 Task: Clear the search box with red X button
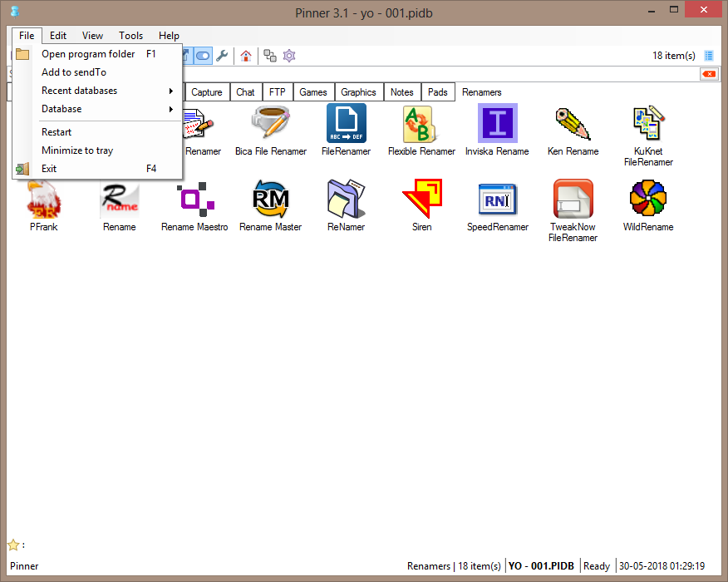pyautogui.click(x=709, y=74)
